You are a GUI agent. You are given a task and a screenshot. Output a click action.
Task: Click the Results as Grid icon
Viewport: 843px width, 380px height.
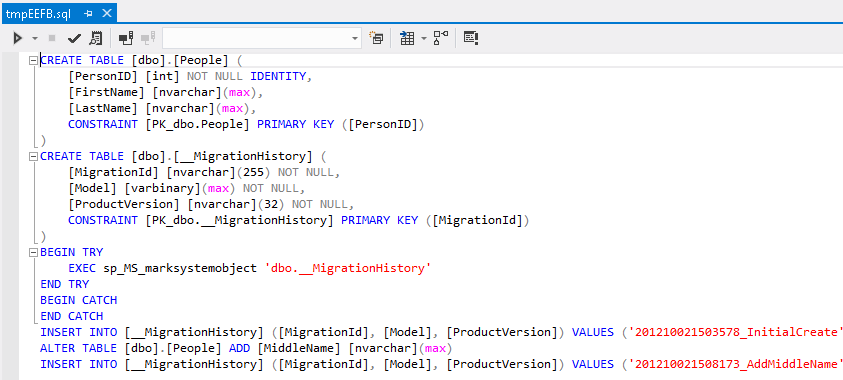click(x=407, y=38)
